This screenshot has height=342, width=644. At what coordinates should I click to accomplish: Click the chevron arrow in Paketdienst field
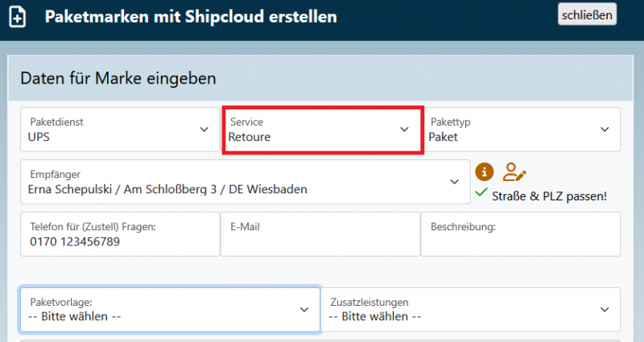point(204,130)
